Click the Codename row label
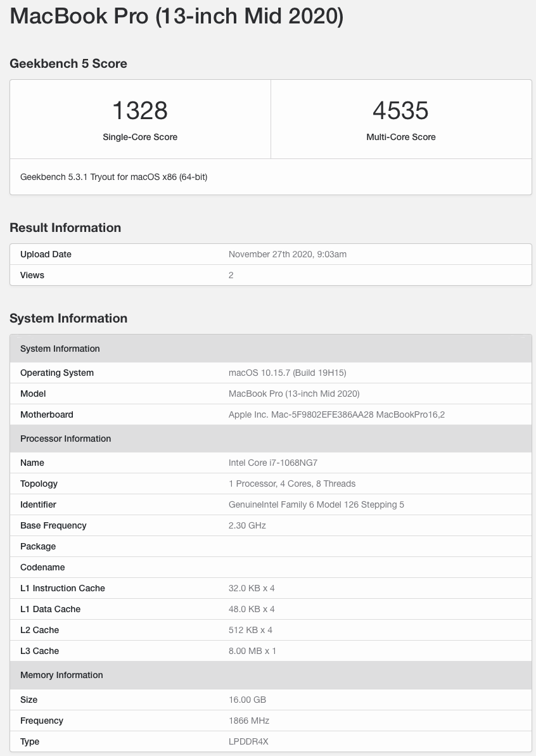Viewport: 536px width, 756px height. (42, 568)
